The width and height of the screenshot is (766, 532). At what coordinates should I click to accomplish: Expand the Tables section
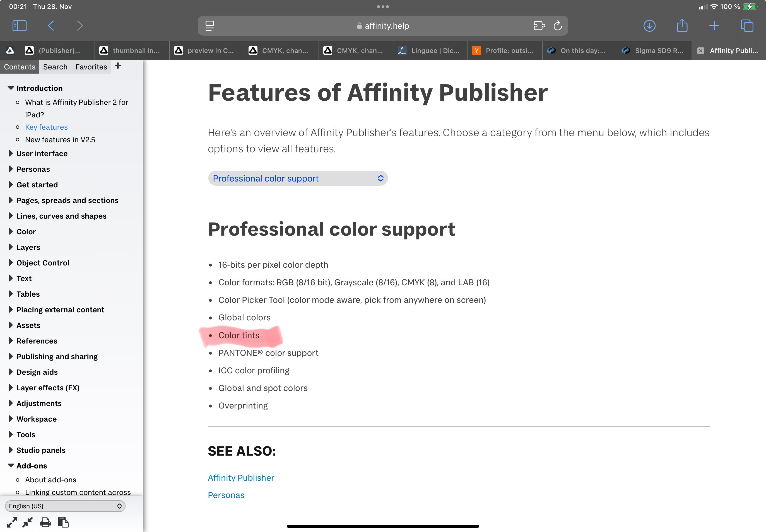11,294
